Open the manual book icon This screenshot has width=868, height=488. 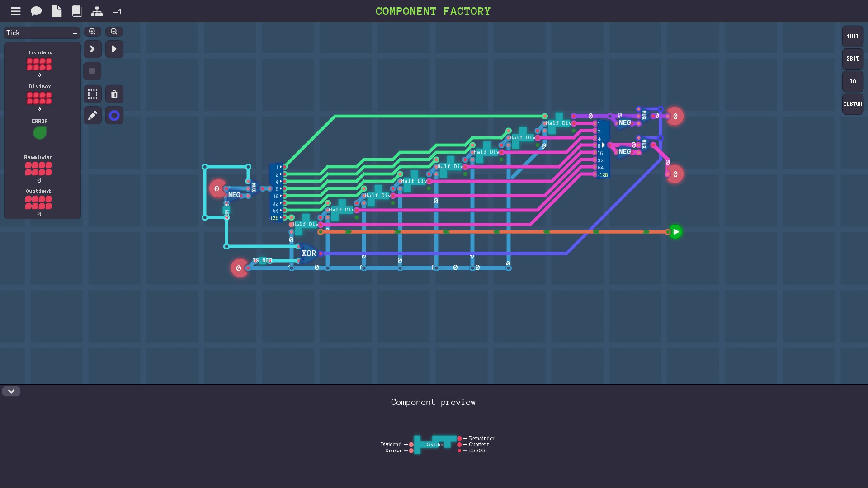77,11
